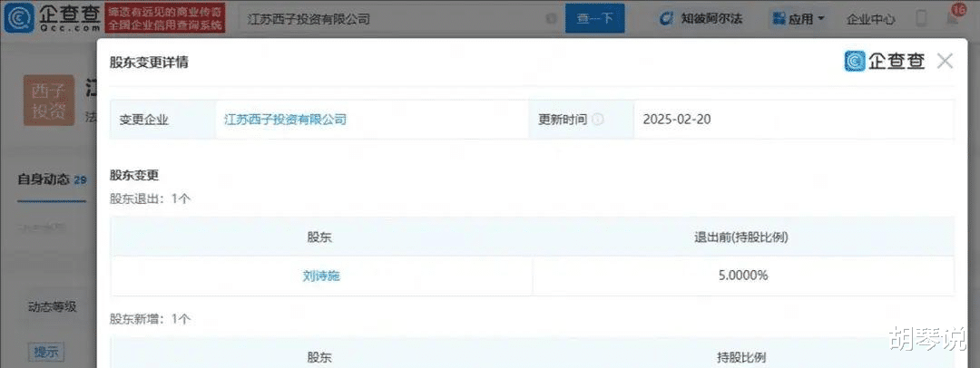Click the 查一下 search button
Image resolution: width=980 pixels, height=368 pixels.
[x=595, y=19]
